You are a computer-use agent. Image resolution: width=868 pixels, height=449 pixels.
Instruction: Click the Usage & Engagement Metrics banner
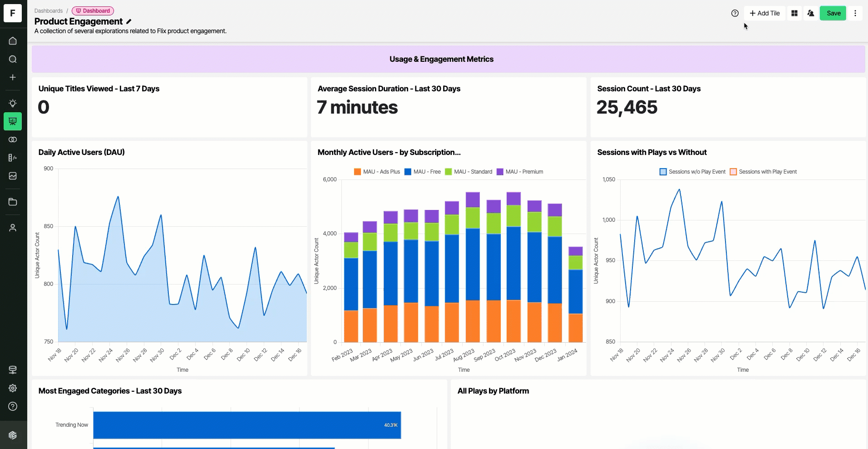[449, 59]
